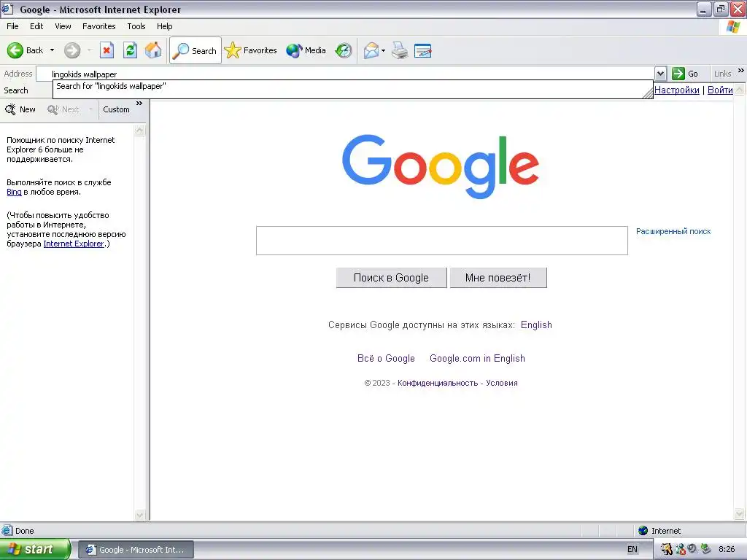Open the Конфиденциальность link

438,383
